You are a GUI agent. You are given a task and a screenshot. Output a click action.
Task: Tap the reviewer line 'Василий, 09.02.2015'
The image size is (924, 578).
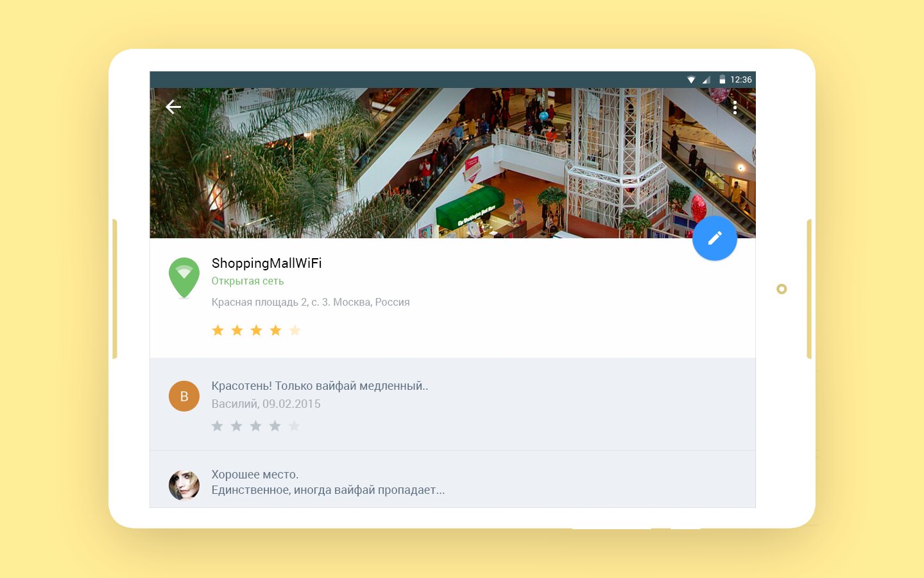pos(266,404)
